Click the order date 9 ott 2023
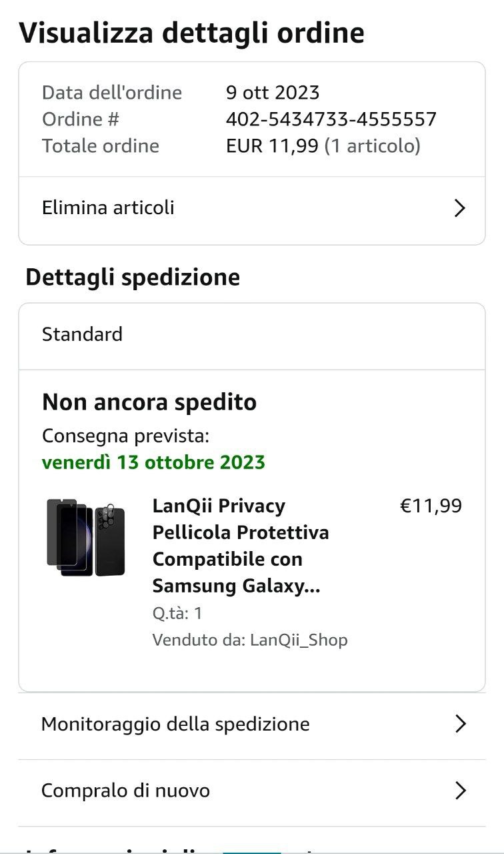504x854 pixels. coord(273,92)
